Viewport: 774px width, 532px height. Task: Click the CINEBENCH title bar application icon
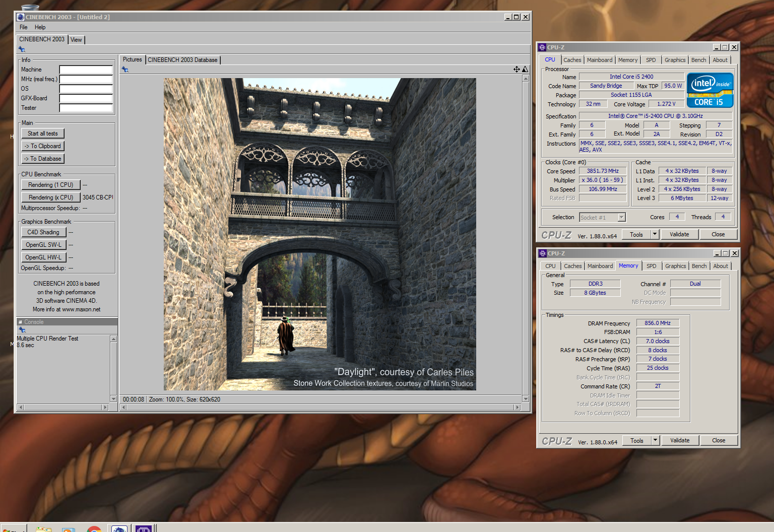click(x=21, y=17)
